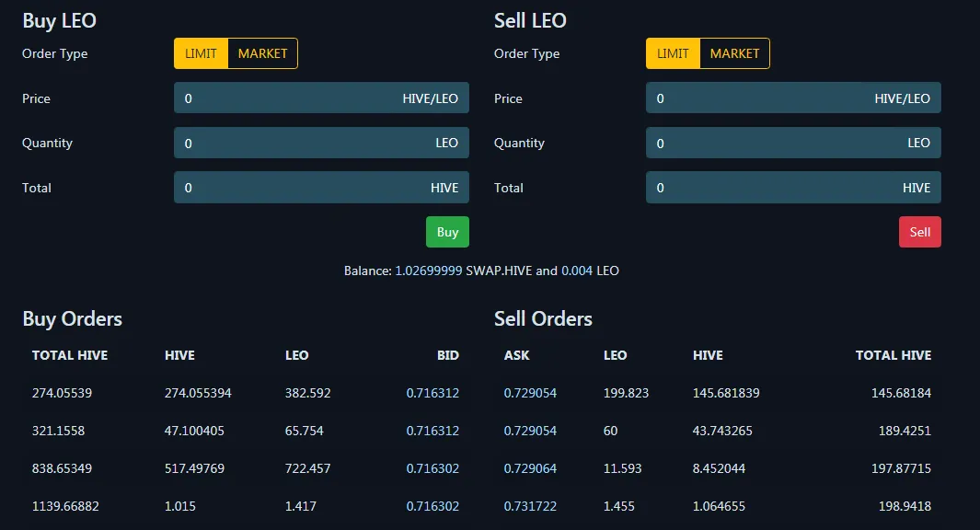Click the green Buy button

447,232
